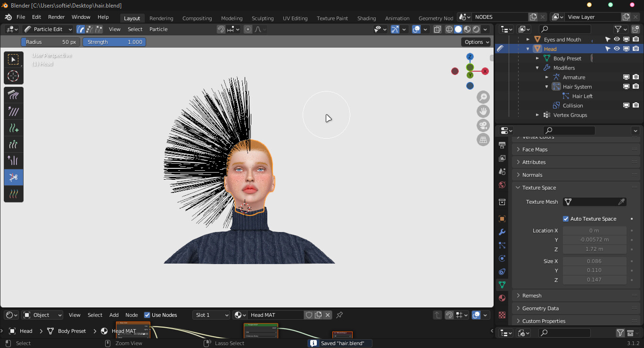Image resolution: width=644 pixels, height=348 pixels.
Task: Open the Modifier properties wrench tab
Action: tap(502, 232)
